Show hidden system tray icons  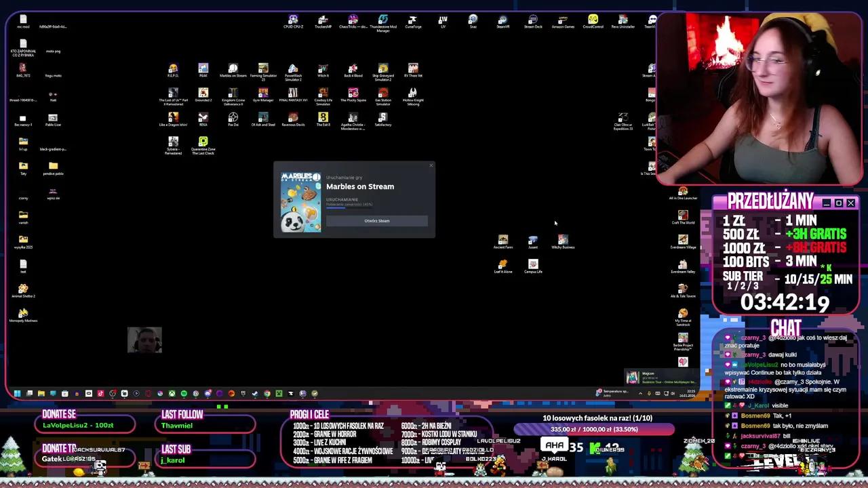[x=640, y=394]
